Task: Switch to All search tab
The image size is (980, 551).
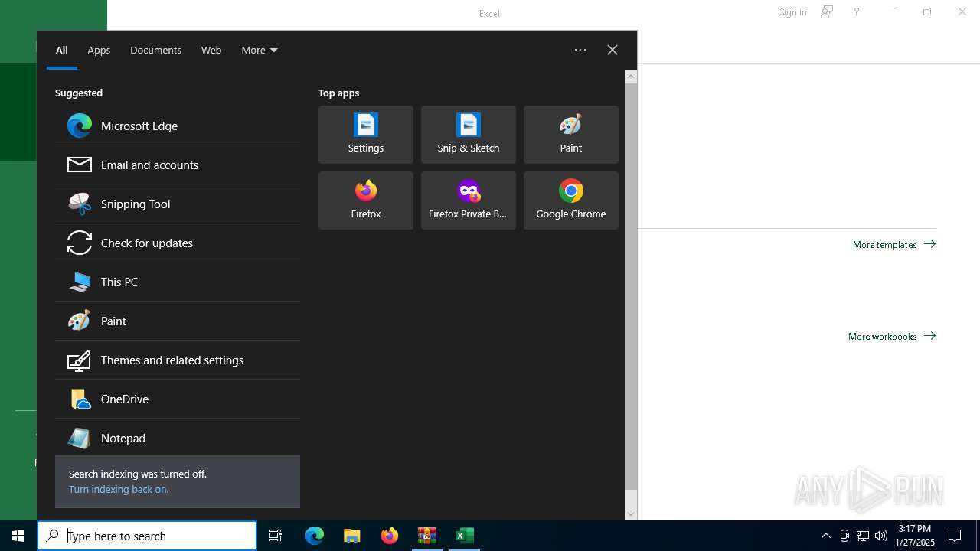Action: click(x=62, y=50)
